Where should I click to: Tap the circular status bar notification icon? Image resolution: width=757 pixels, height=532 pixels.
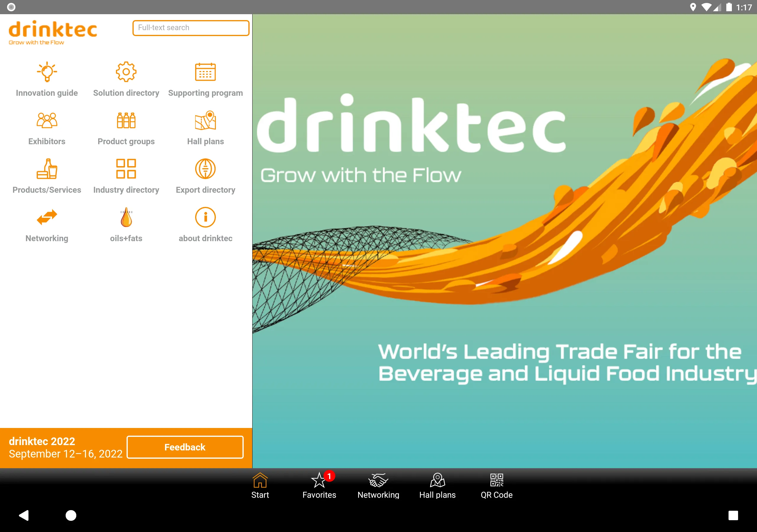[11, 7]
